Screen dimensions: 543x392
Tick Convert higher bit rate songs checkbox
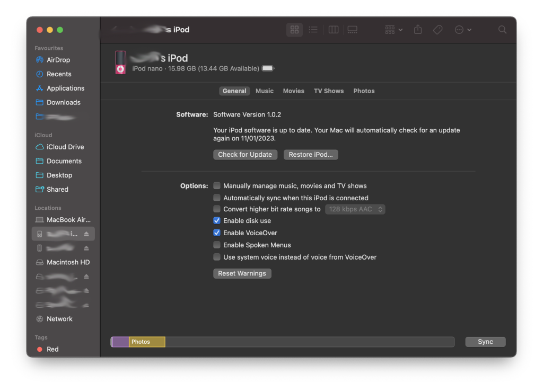pos(217,209)
